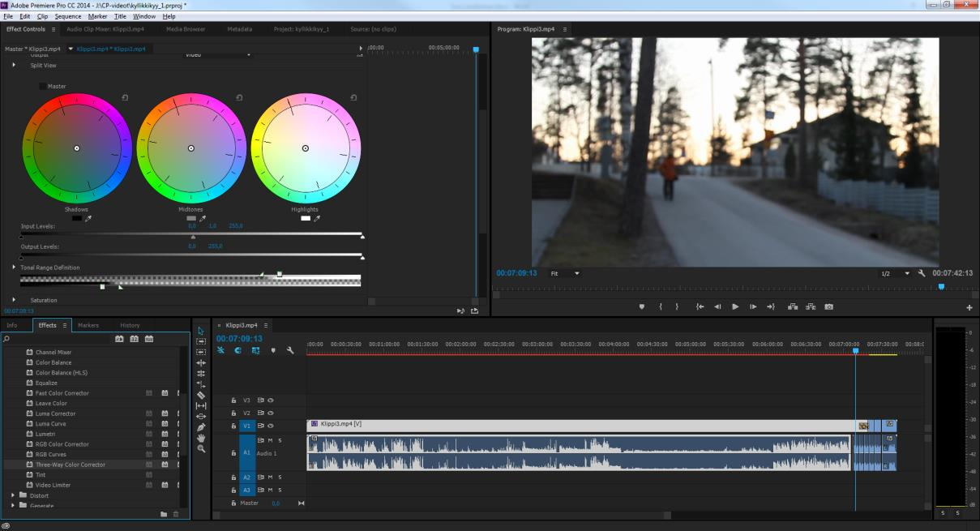Click the Extract button in Program monitor
Image resolution: width=980 pixels, height=531 pixels.
[x=810, y=307]
